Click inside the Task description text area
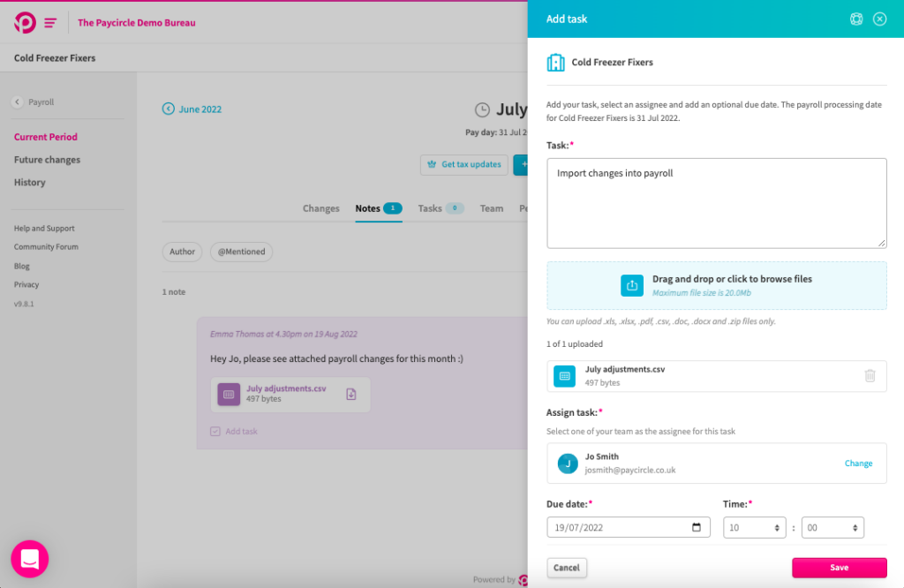904x588 pixels. pos(716,203)
